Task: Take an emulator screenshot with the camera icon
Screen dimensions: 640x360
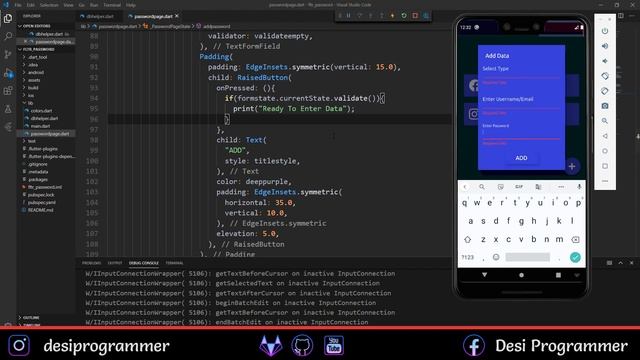Action: pyautogui.click(x=605, y=106)
